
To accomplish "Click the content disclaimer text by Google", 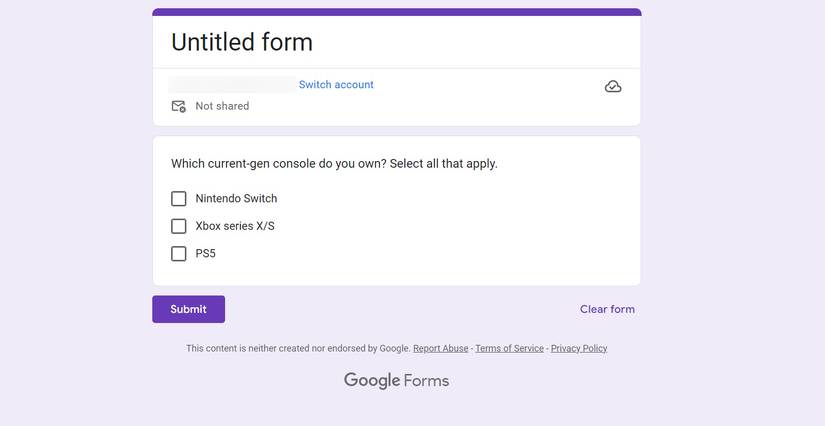I will tap(298, 348).
